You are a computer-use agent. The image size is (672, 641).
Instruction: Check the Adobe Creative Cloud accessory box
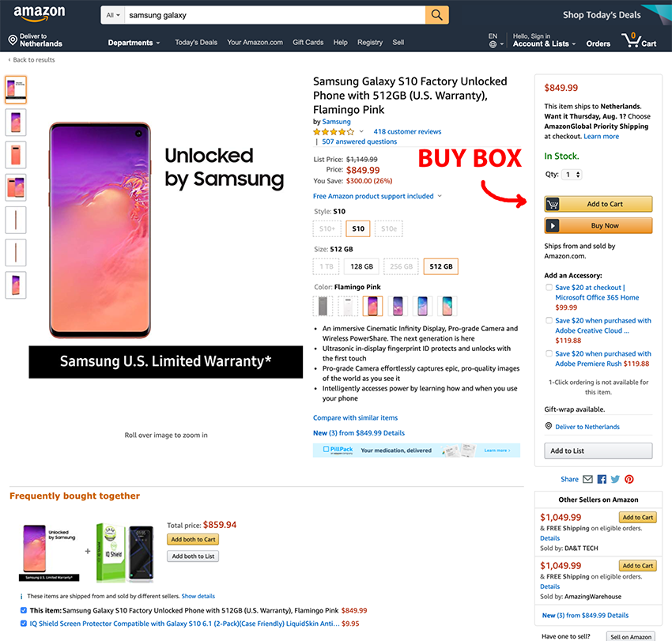(x=549, y=321)
